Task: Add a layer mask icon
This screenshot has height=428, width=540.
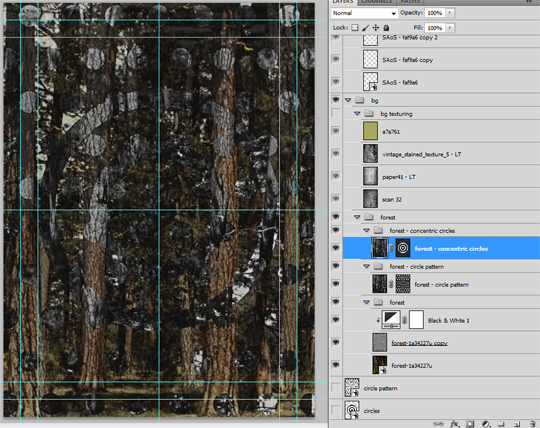Action: coord(470,424)
